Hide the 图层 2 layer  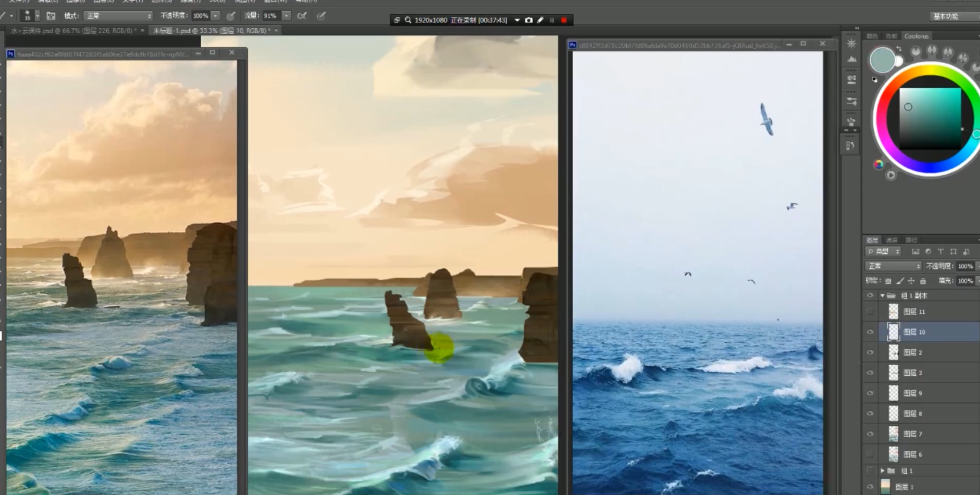(x=870, y=352)
